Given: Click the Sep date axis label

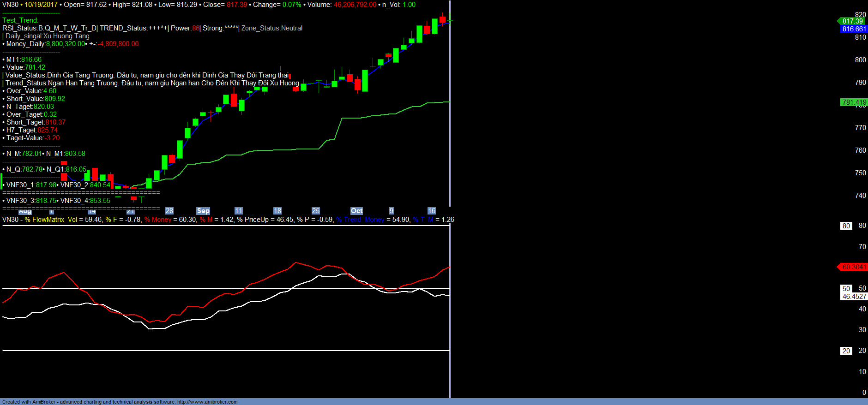Looking at the screenshot, I should [203, 211].
